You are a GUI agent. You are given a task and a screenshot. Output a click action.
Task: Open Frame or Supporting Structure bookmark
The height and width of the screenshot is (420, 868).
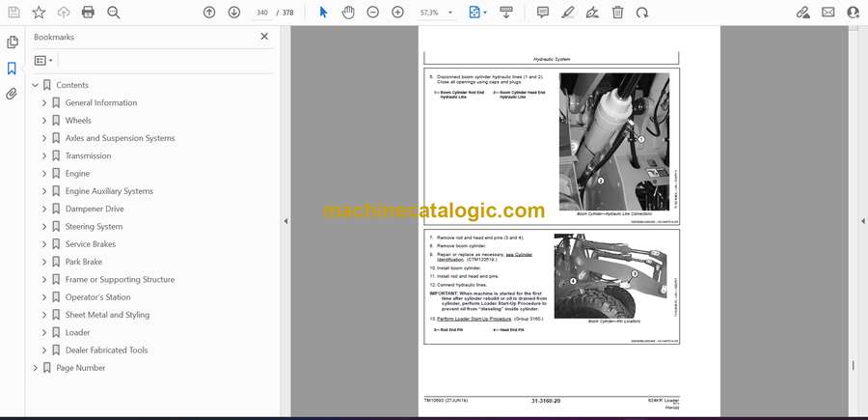point(120,279)
